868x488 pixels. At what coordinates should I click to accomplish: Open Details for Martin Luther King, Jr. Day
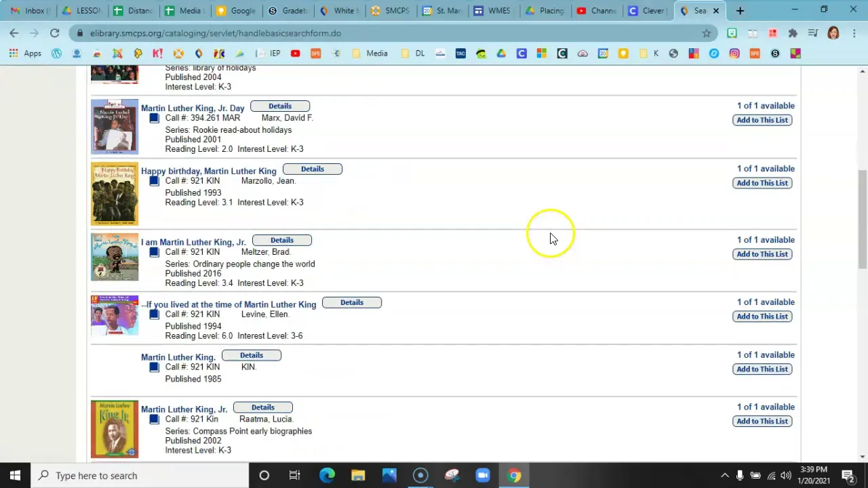(280, 106)
